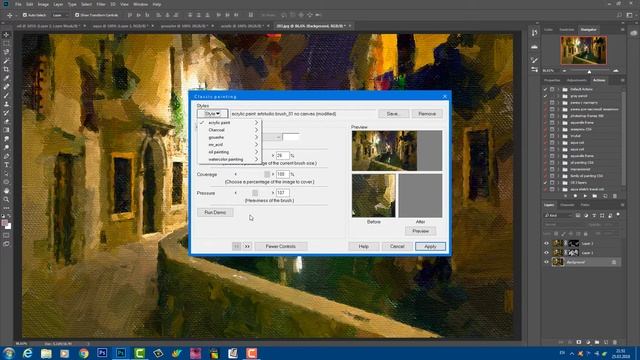Screen dimensions: 640x360
Task: Select the Eraser tool
Action: pyautogui.click(x=6, y=121)
